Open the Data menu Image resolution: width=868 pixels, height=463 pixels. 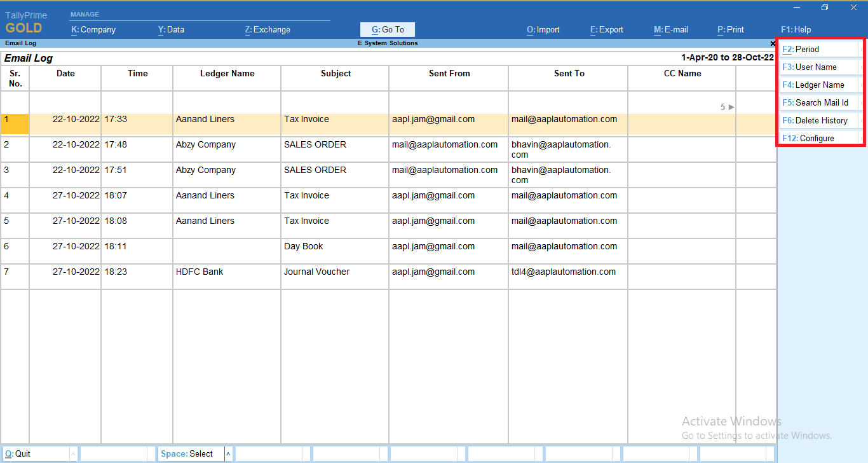coord(171,29)
